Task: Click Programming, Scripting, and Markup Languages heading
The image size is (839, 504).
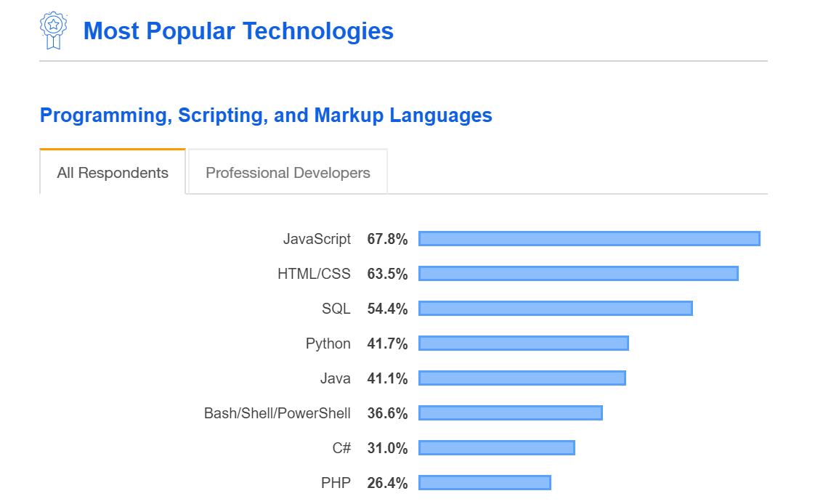Action: tap(266, 115)
